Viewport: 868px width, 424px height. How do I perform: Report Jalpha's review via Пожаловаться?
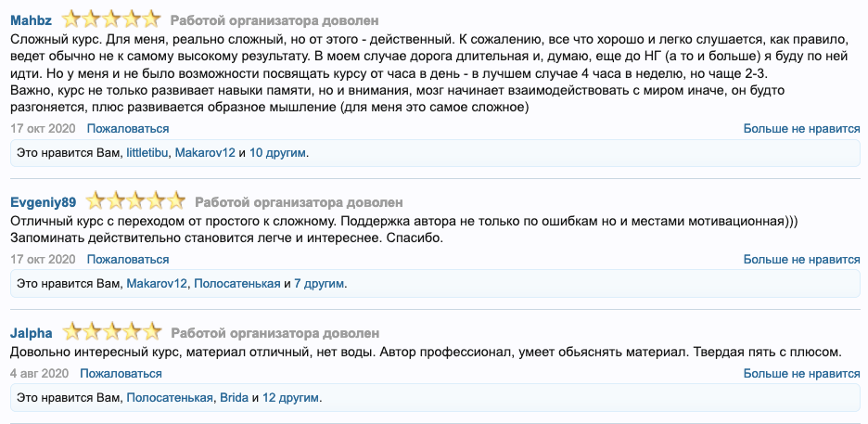pos(121,373)
